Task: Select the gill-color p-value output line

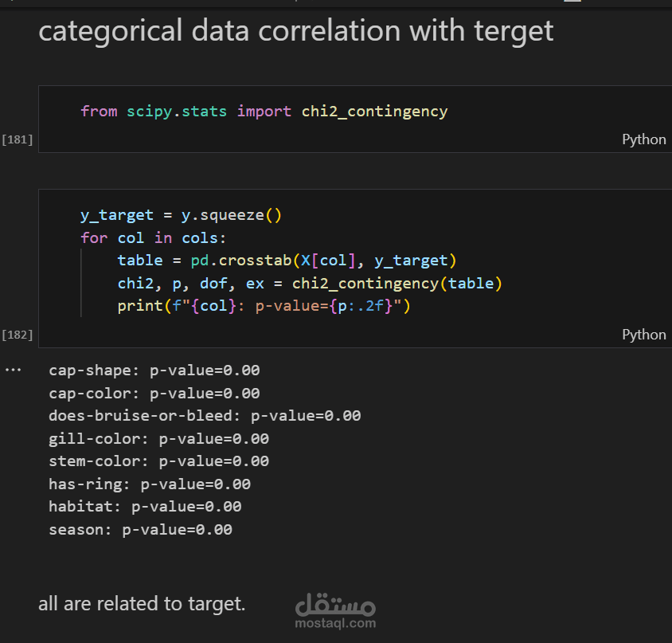Action: point(158,439)
